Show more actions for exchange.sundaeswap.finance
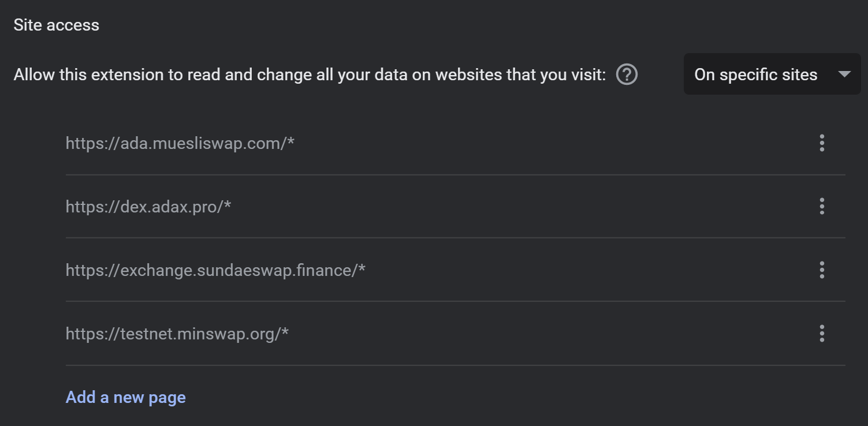868x426 pixels. [822, 270]
